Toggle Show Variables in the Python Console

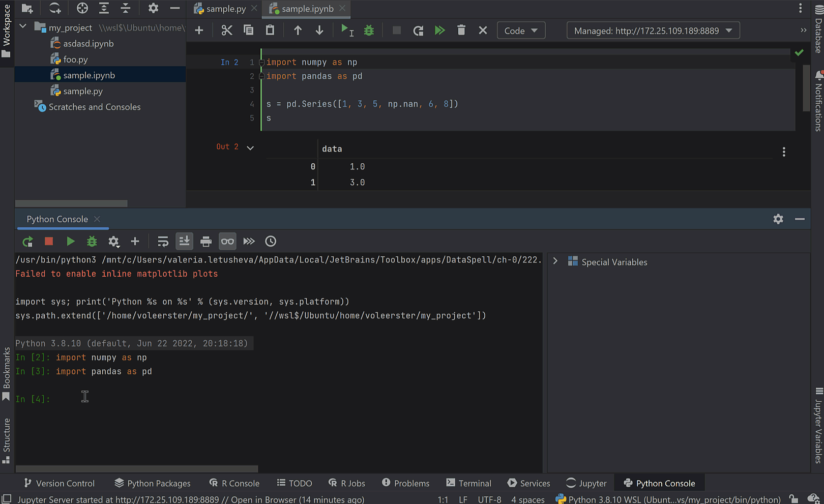pos(227,241)
